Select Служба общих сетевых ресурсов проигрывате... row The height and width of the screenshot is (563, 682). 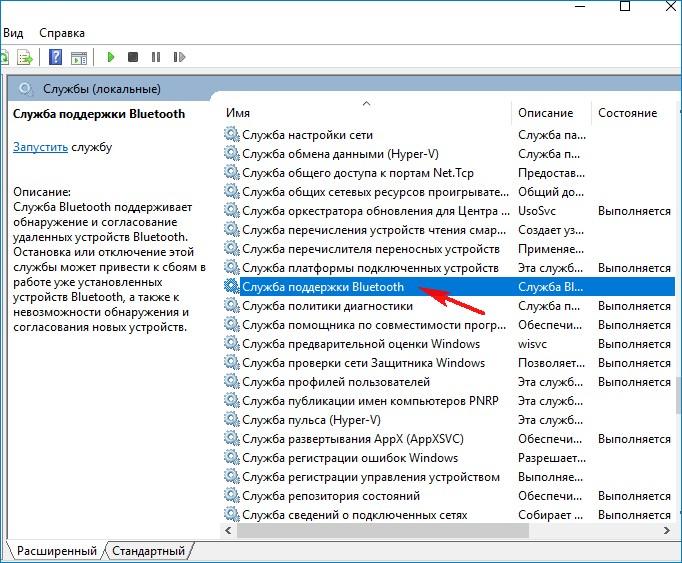click(x=449, y=192)
